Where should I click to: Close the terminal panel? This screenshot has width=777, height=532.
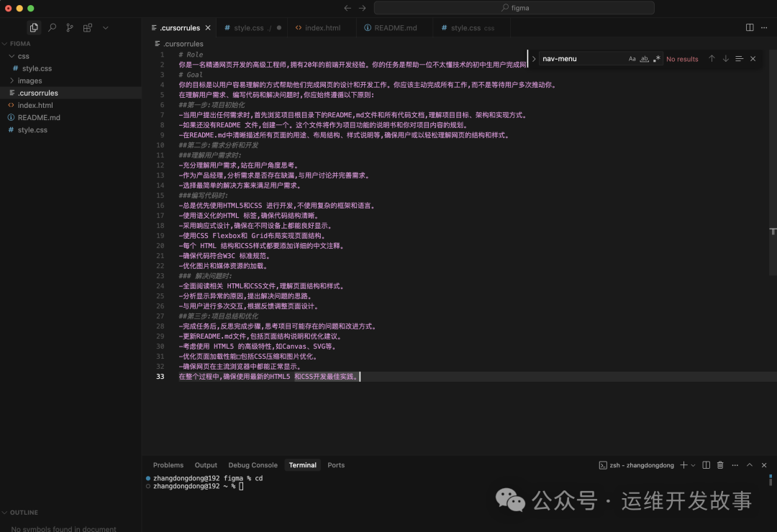[764, 465]
